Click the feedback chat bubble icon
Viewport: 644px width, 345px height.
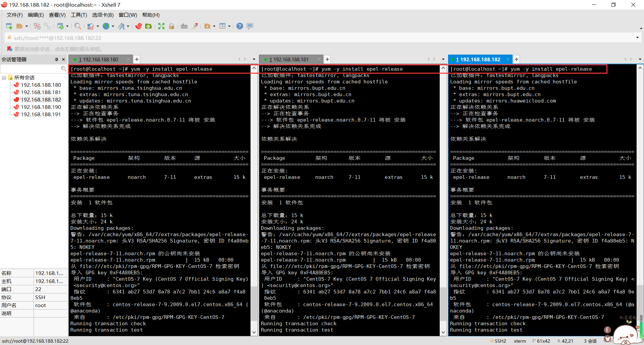(x=250, y=26)
